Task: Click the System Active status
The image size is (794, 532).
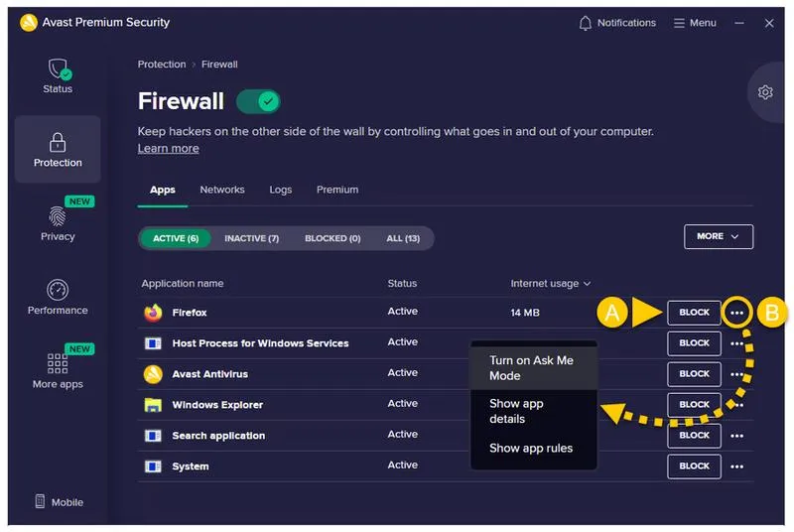Action: tap(403, 465)
